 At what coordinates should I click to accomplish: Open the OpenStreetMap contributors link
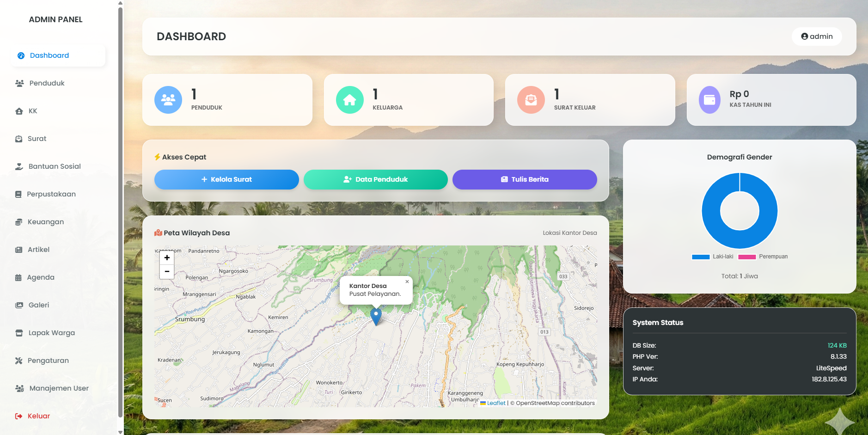pyautogui.click(x=556, y=403)
